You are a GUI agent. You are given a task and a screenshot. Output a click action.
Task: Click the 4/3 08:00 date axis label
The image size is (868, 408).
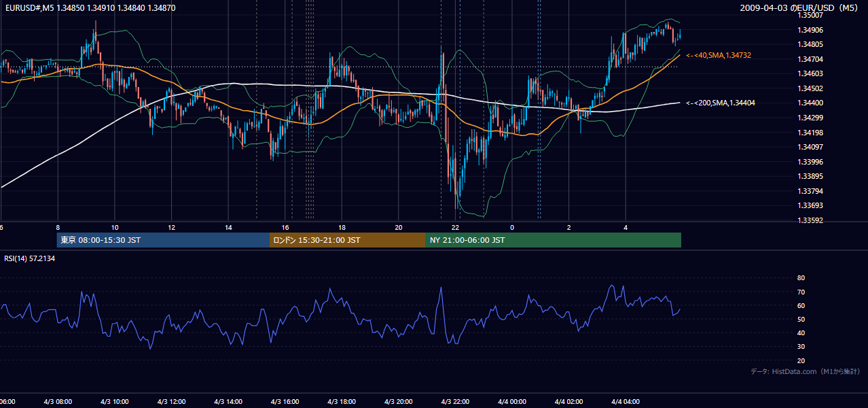tap(58, 402)
